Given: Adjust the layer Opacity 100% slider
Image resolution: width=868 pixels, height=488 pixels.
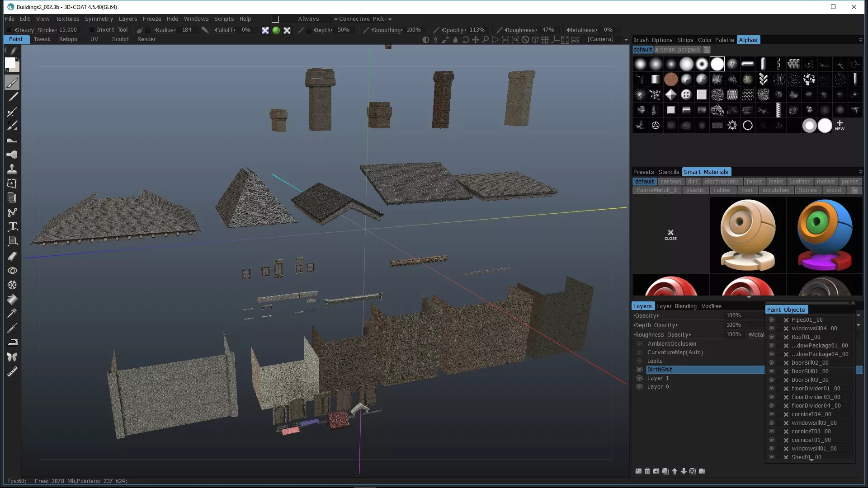Looking at the screenshot, I should click(733, 315).
